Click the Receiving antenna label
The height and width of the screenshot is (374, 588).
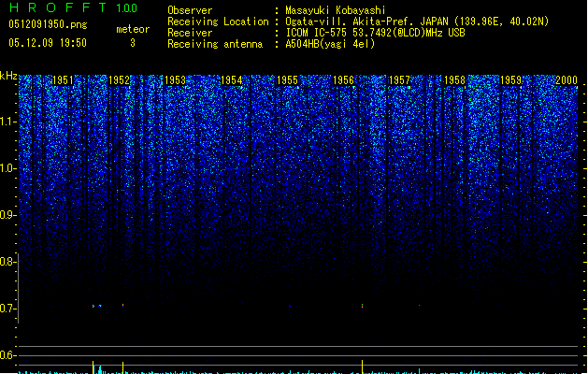click(x=215, y=44)
